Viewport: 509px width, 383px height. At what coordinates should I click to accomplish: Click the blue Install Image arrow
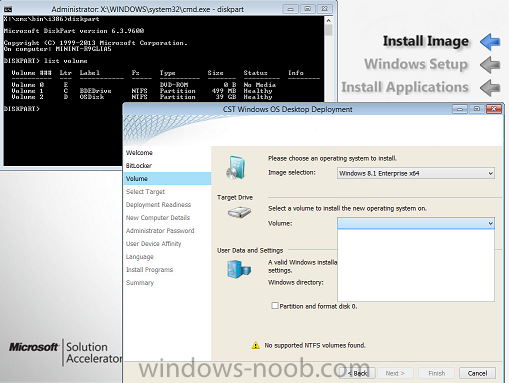click(x=490, y=42)
